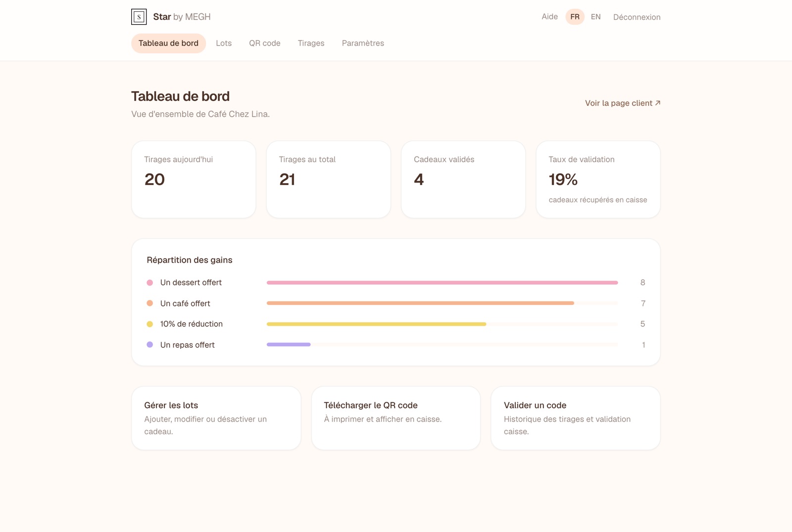Open the QR code tab
The image size is (792, 532).
265,43
